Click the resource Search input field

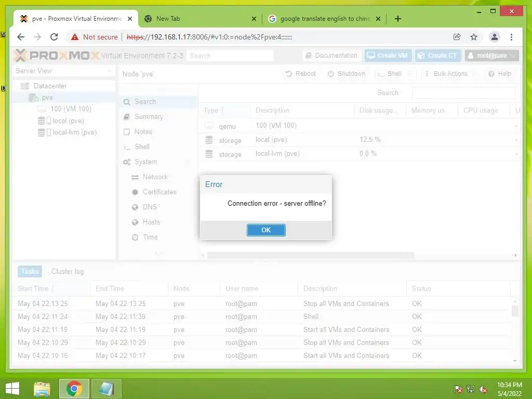tap(463, 93)
